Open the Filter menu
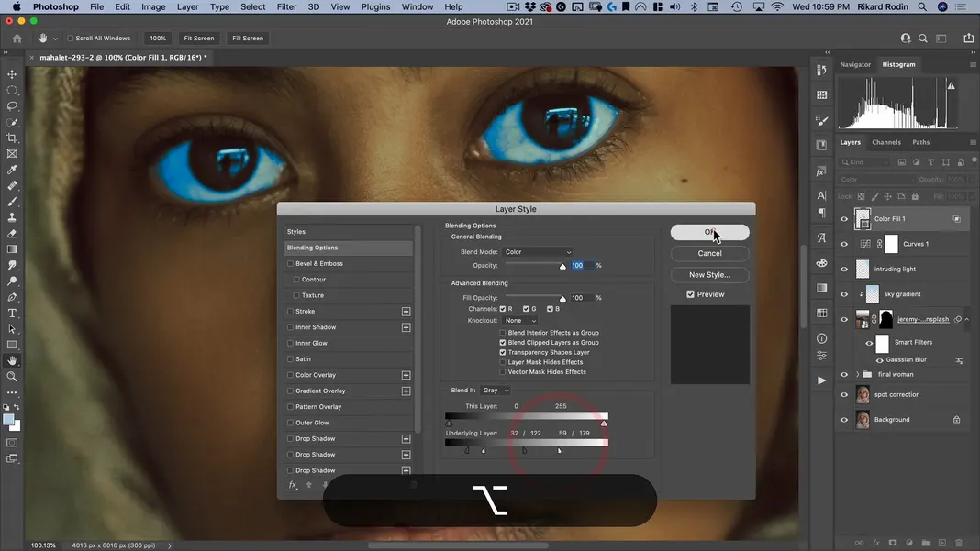 pos(286,6)
